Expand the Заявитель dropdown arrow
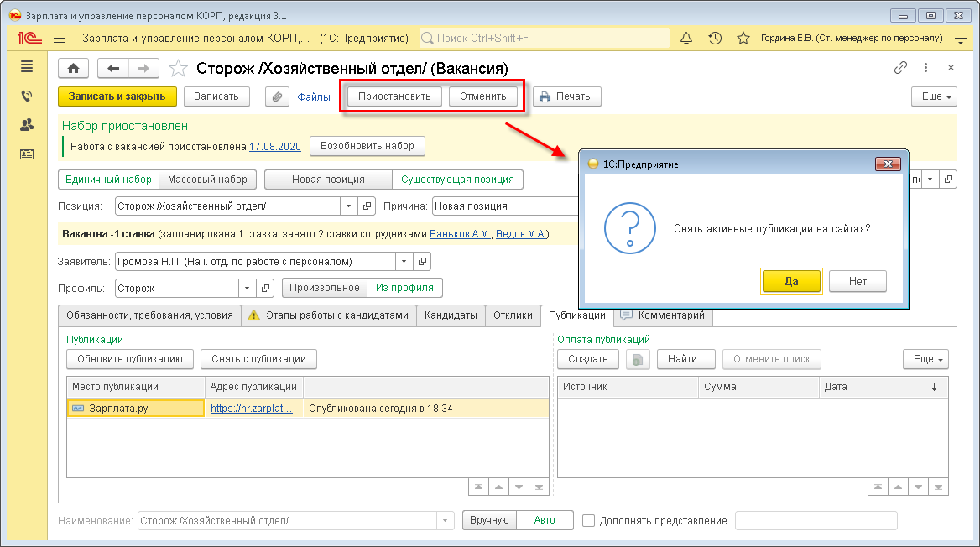 405,261
